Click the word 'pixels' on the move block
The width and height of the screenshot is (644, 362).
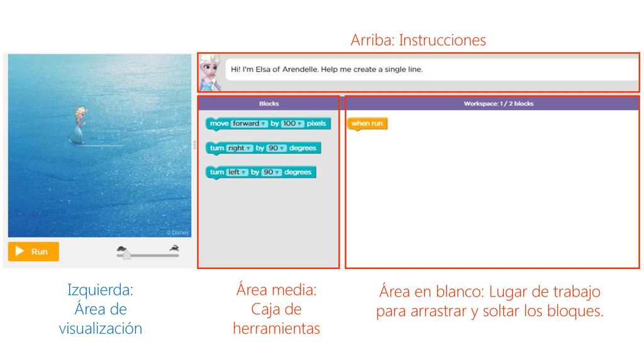coord(316,124)
